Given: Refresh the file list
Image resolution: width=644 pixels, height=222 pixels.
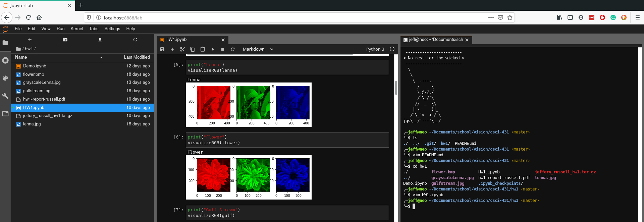Looking at the screenshot, I should pyautogui.click(x=135, y=40).
